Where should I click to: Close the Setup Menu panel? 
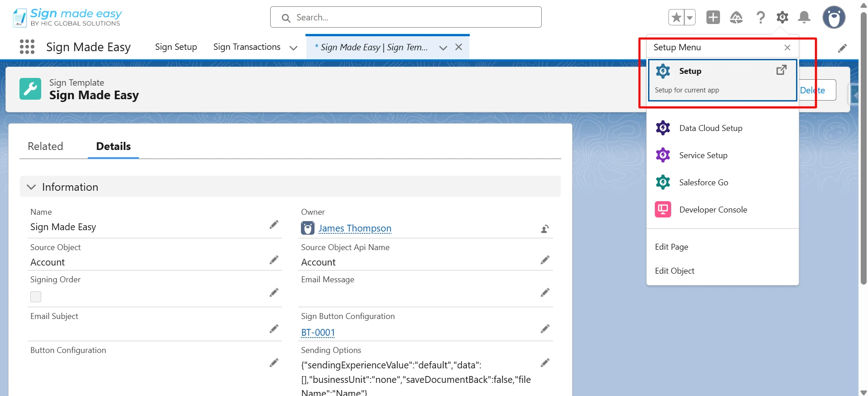[787, 48]
